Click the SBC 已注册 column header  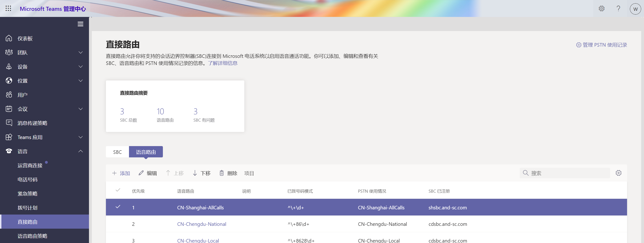439,191
